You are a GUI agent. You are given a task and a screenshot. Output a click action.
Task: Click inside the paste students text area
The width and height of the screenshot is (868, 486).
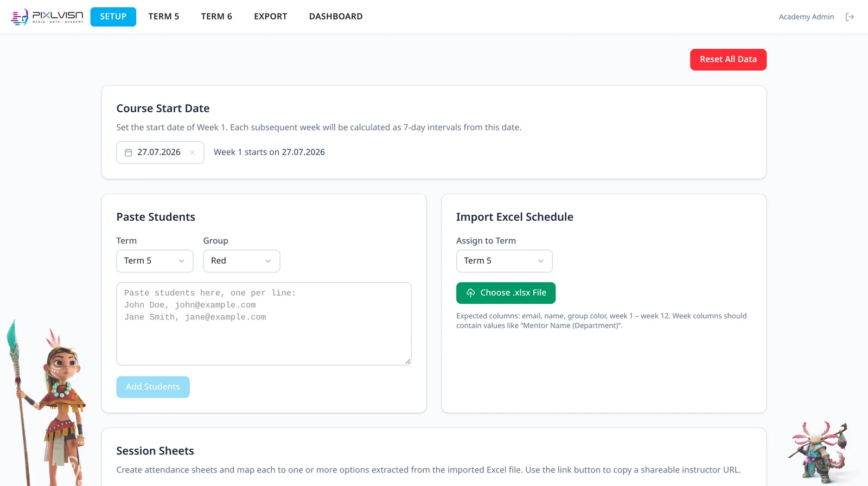click(x=264, y=324)
